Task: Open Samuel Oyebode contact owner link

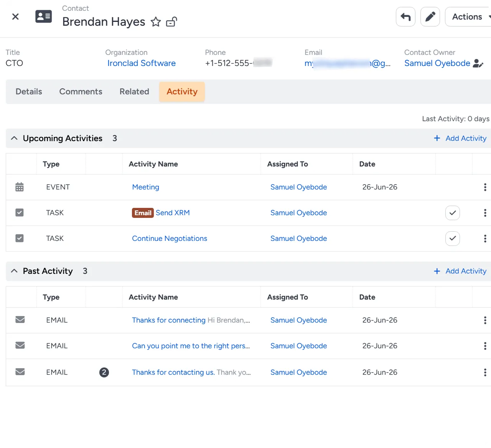Action: coord(437,63)
